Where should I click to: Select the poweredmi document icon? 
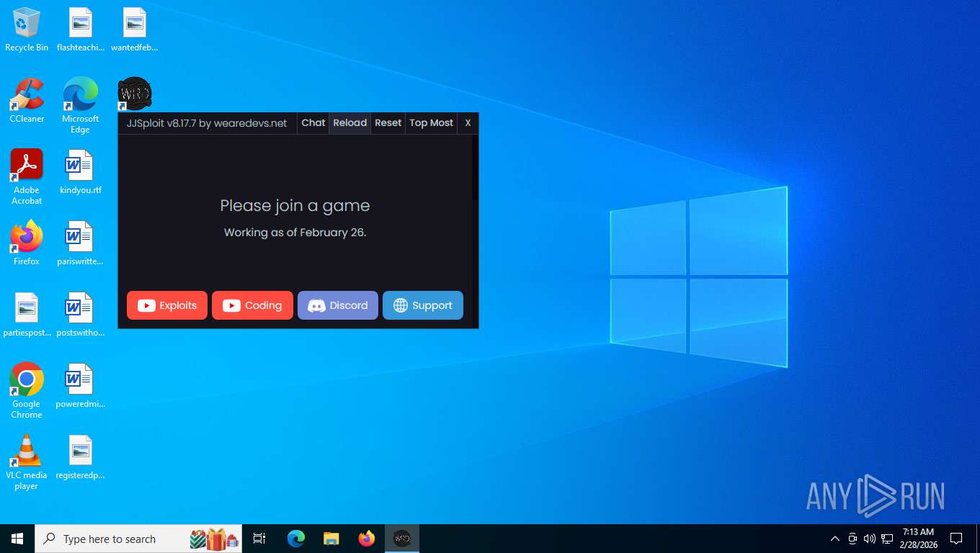coord(81,386)
